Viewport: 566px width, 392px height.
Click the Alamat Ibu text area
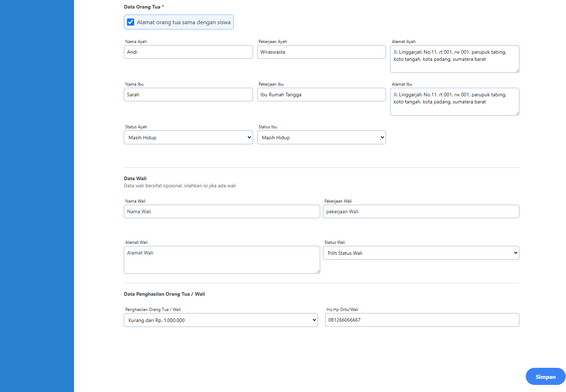coord(454,102)
